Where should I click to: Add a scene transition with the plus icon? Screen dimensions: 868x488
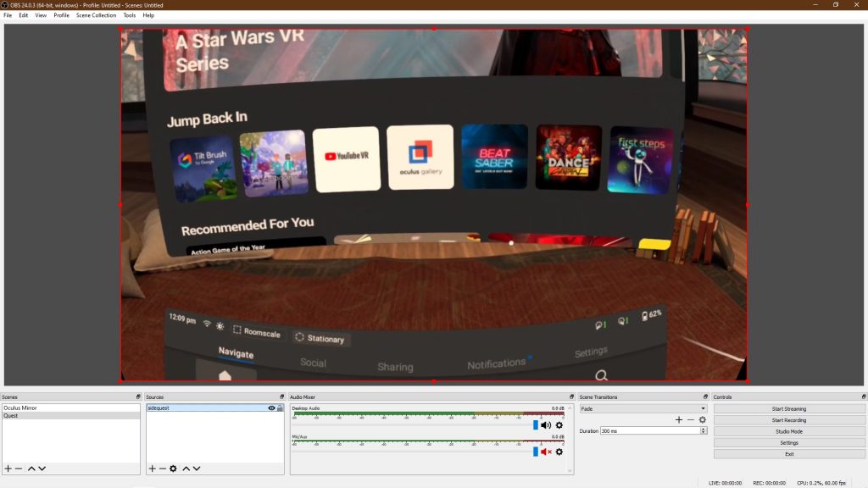tap(679, 420)
